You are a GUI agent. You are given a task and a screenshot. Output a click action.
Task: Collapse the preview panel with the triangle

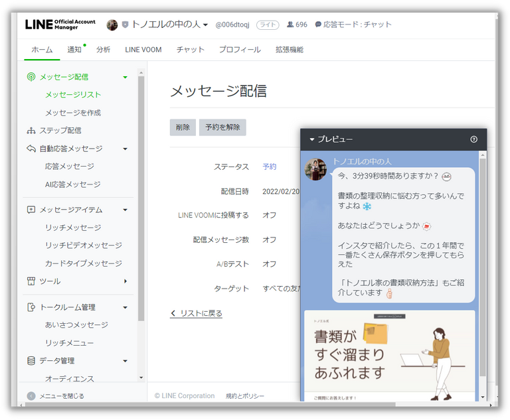[x=312, y=140]
